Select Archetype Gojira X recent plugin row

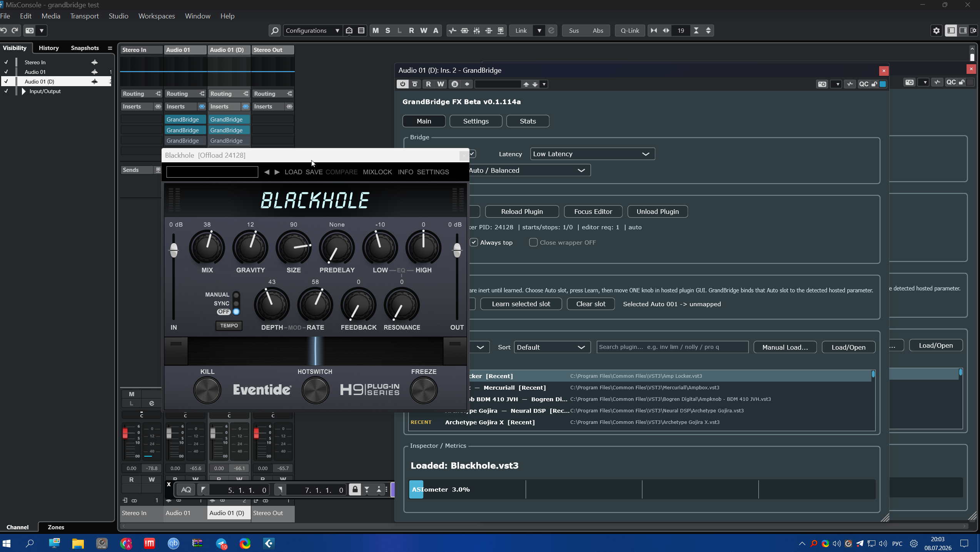tap(639, 422)
